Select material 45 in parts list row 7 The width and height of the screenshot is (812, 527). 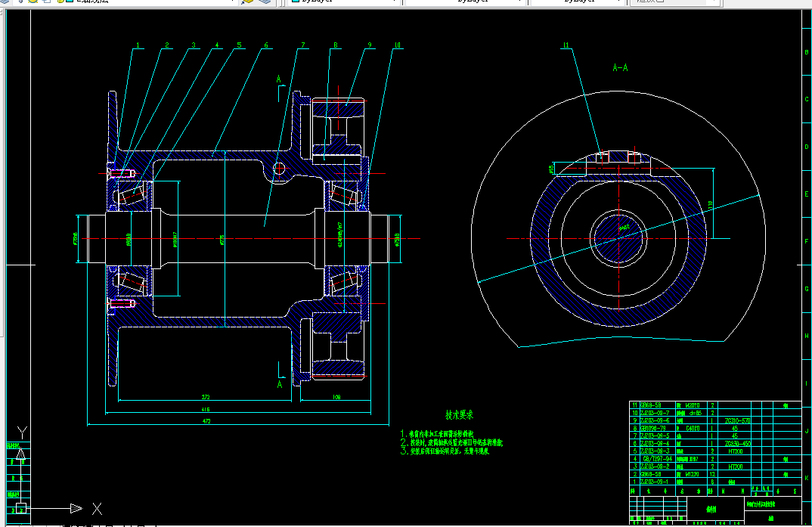(x=735, y=436)
